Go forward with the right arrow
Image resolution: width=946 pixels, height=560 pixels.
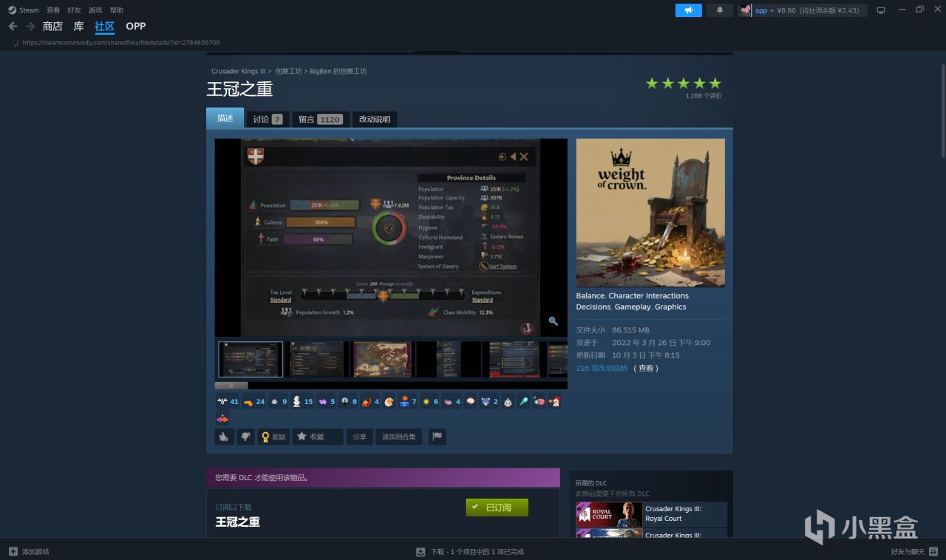pos(30,26)
